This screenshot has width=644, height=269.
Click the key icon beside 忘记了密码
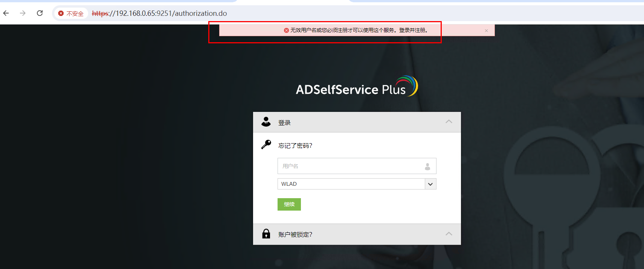266,145
